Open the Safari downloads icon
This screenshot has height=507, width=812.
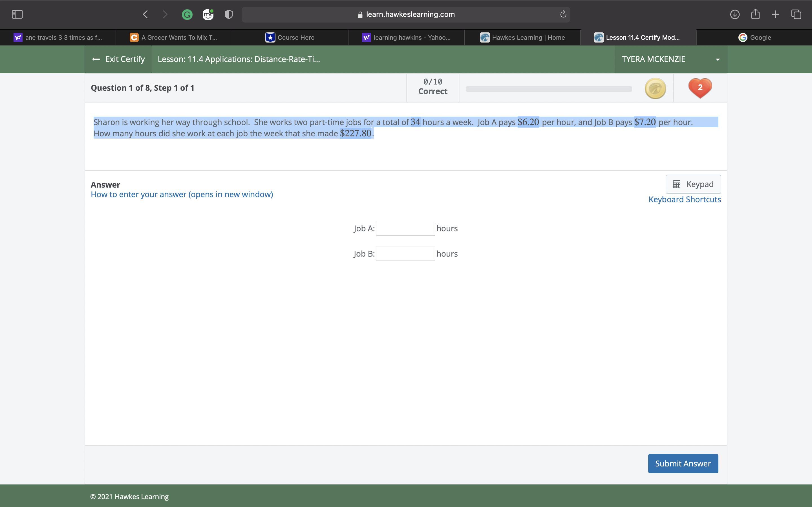734,14
